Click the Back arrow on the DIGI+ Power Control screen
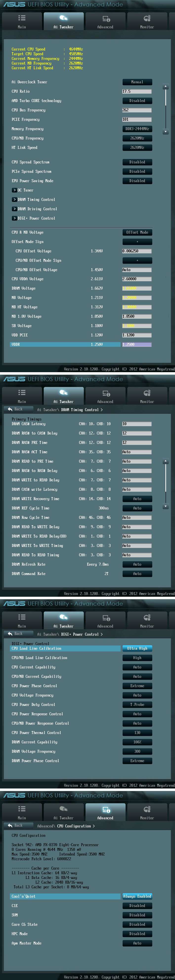This screenshot has height=980, width=175. [x=10, y=634]
